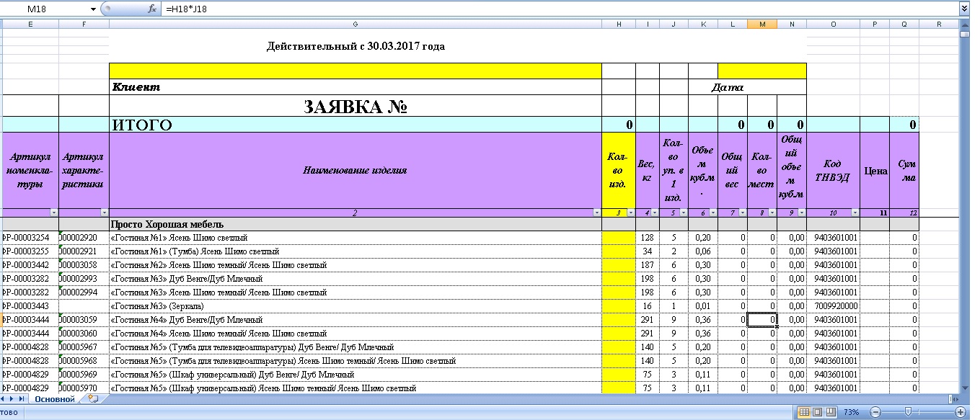Insert a new worksheet tab icon
Screen dimensions: 980x420
click(92, 398)
